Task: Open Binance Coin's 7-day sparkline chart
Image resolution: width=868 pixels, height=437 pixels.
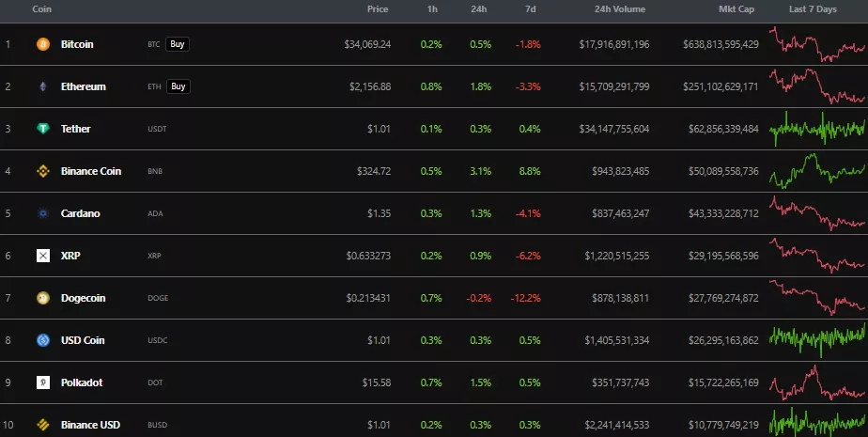Action: (817, 171)
